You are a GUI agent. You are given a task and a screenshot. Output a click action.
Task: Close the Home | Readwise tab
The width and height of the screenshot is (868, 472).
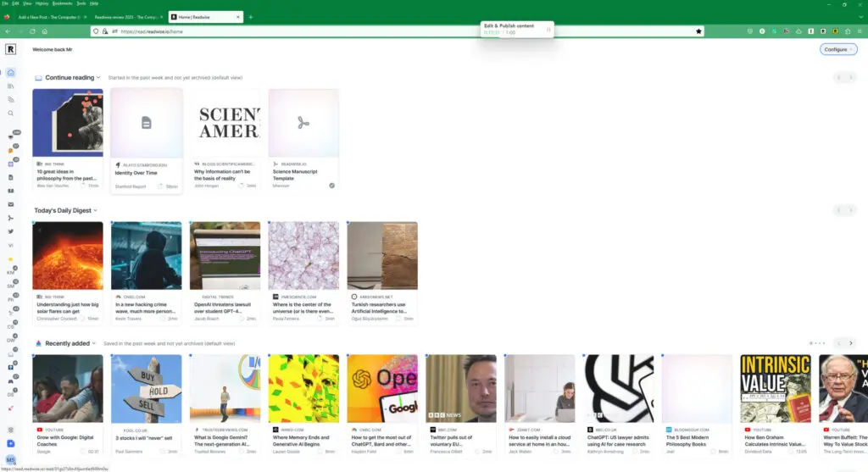tap(238, 17)
